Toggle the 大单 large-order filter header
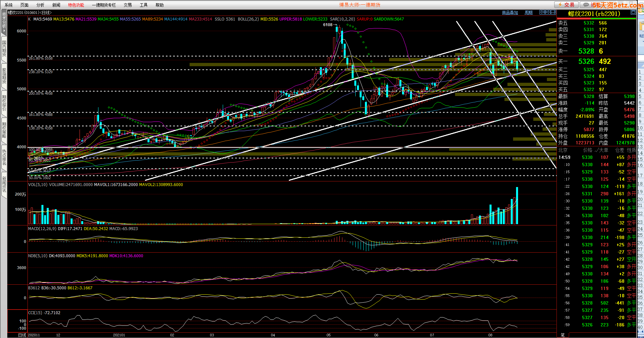The width and height of the screenshot is (644, 338). [x=603, y=150]
